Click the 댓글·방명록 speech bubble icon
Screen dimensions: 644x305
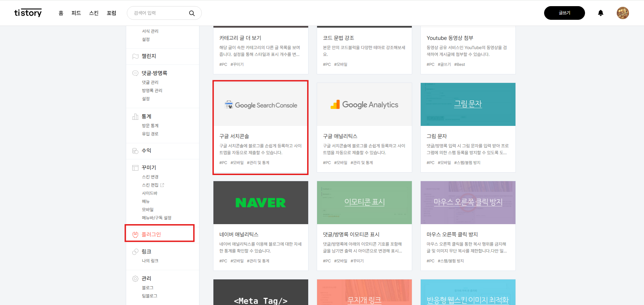click(x=135, y=73)
